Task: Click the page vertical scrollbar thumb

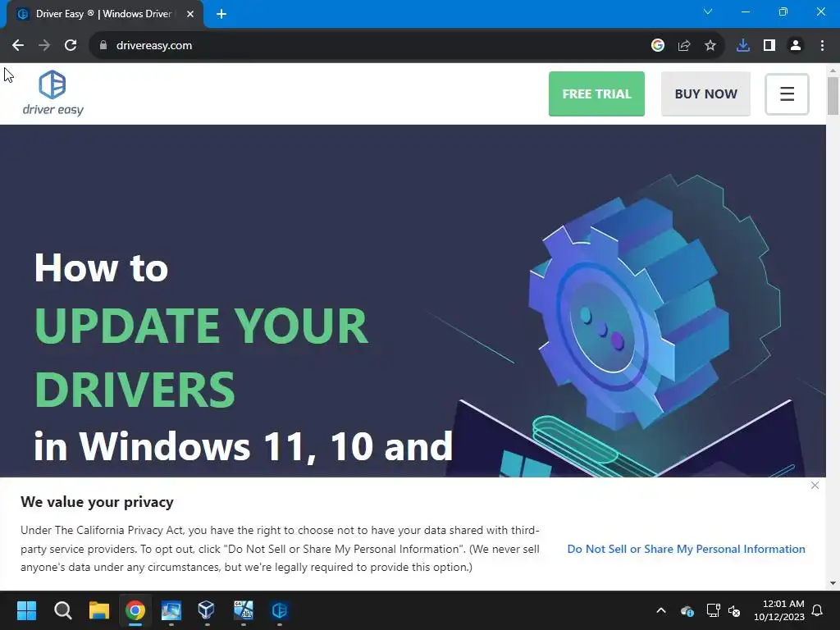Action: 833,96
